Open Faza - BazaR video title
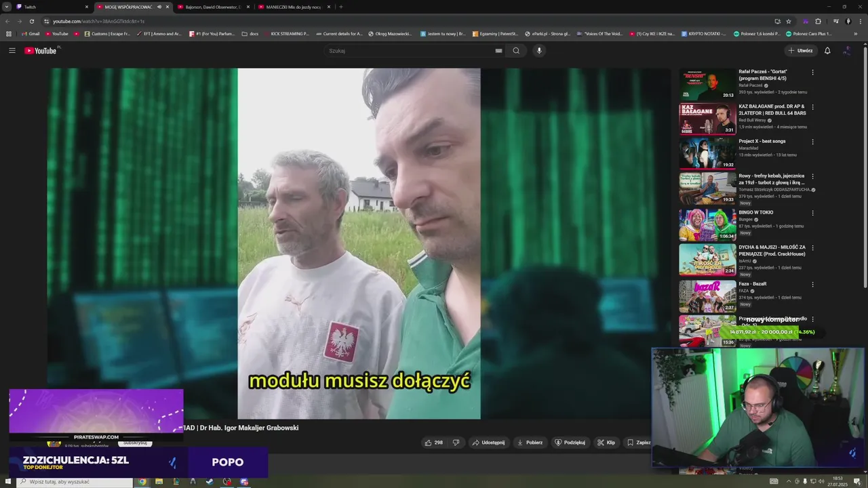This screenshot has height=488, width=868. pos(752,284)
